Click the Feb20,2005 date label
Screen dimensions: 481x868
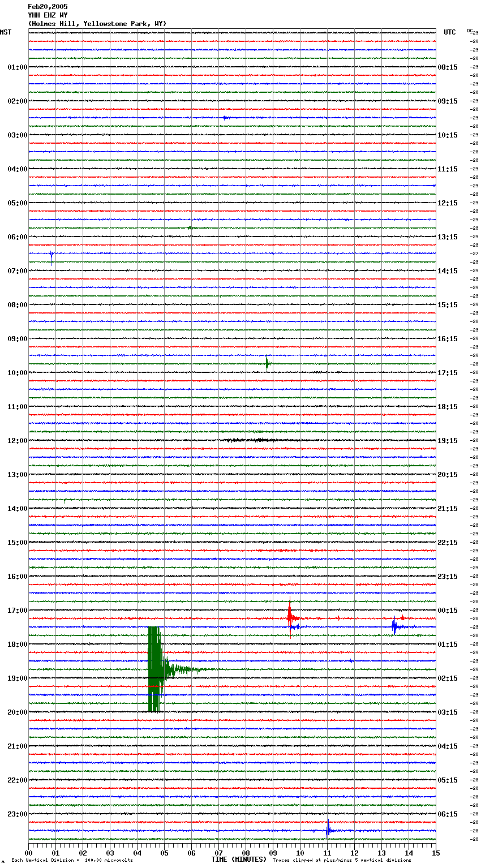[48, 7]
